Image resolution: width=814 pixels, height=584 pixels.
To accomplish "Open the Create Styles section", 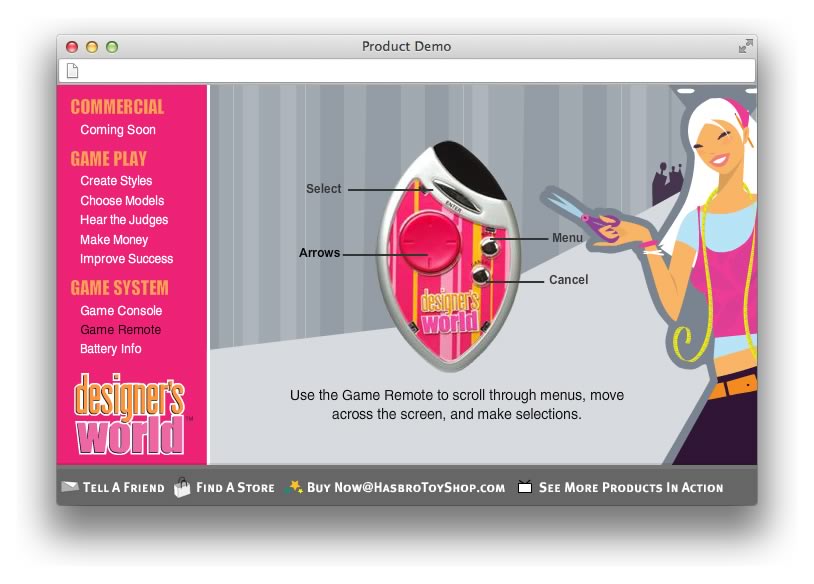I will (116, 181).
